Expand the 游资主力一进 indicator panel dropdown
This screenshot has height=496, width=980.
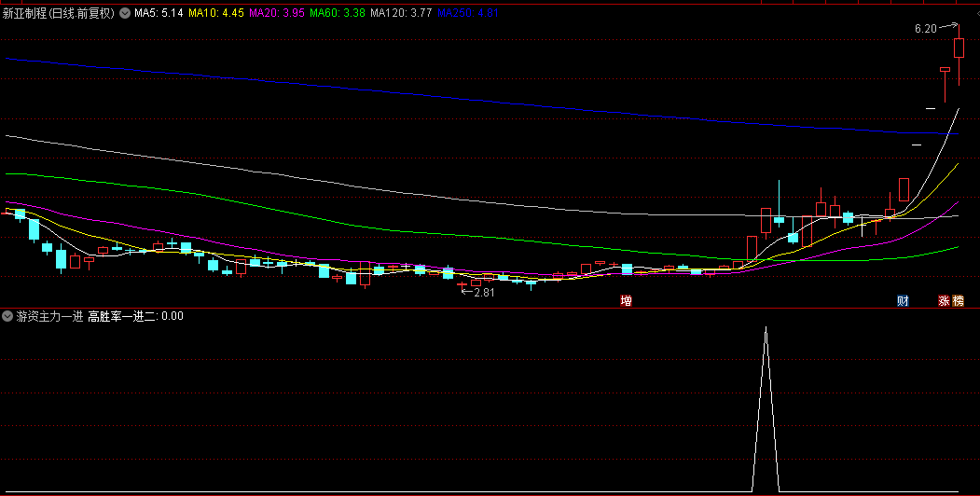tap(7, 316)
